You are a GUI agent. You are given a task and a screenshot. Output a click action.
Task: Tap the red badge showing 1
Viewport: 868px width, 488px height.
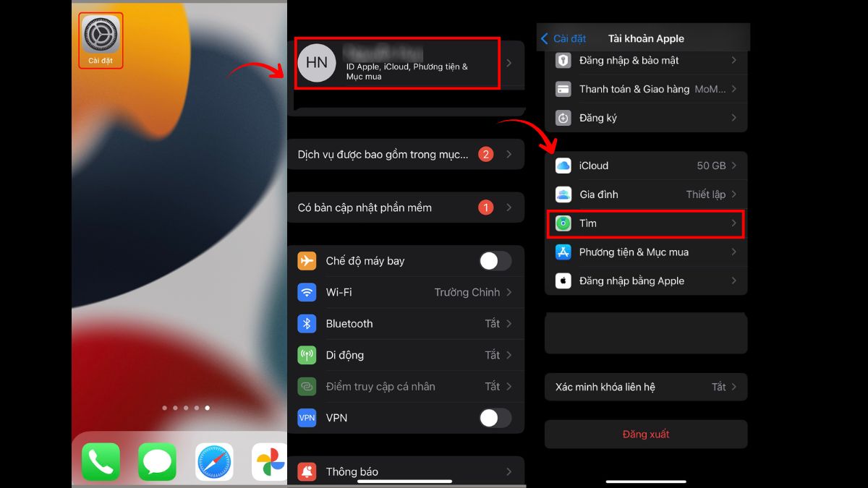486,207
